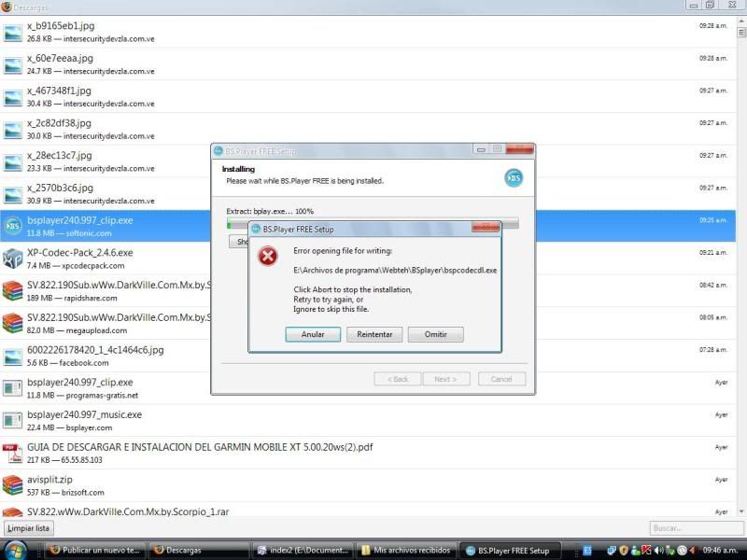Image resolution: width=747 pixels, height=560 pixels.
Task: Click the installer icon of bsplayer240.997_music.exe
Action: [12, 421]
